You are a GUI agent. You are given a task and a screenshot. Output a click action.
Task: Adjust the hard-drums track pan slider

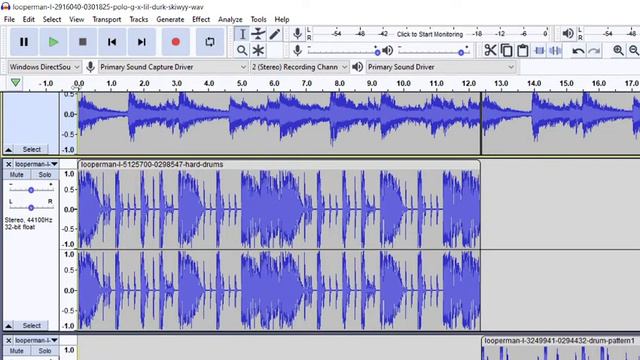pos(31,208)
